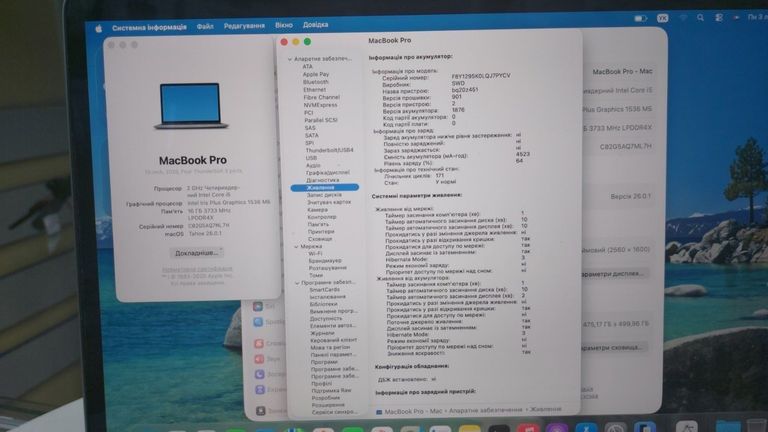Image resolution: width=768 pixels, height=432 pixels.
Task: Click the Докладніше button in About window
Action: coord(196,253)
